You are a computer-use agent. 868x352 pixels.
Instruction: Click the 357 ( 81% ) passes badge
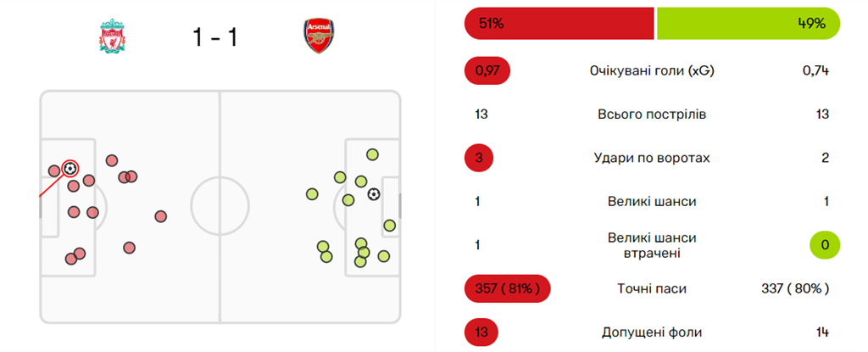508,289
